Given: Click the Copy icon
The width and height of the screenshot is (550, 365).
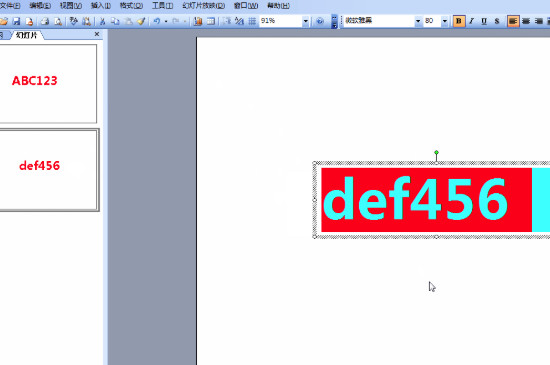Looking at the screenshot, I should [x=115, y=21].
